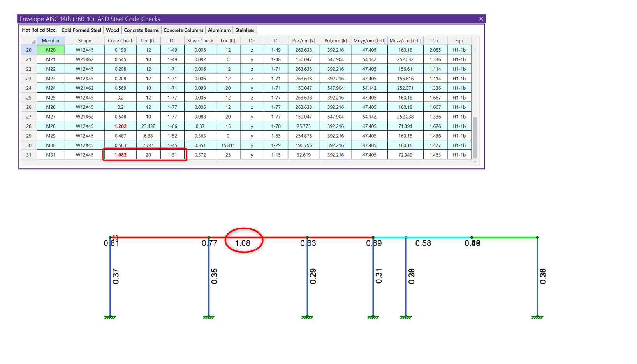This screenshot has width=637, height=364.
Task: Click the select-all corner of the spreadsheet
Action: [x=29, y=40]
